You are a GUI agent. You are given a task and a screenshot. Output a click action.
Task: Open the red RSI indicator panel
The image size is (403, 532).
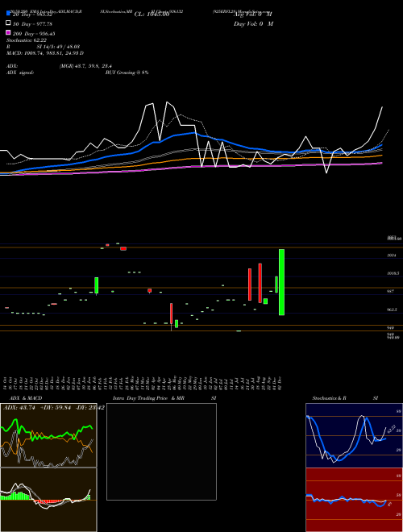[354, 500]
